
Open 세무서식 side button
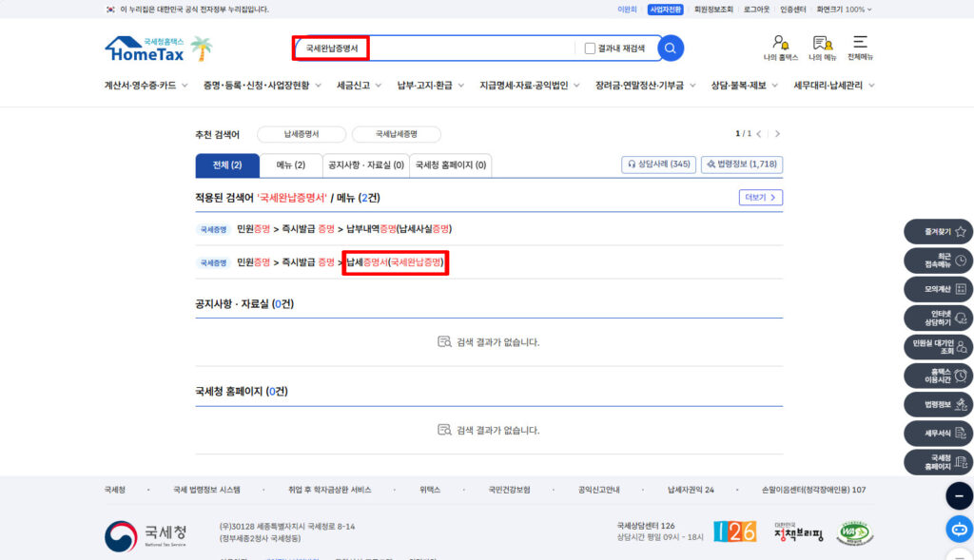[938, 434]
